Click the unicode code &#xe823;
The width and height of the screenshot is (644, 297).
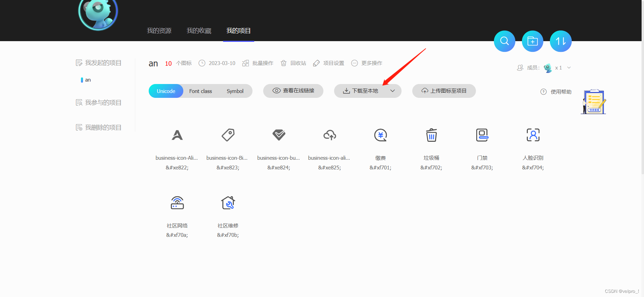228,168
